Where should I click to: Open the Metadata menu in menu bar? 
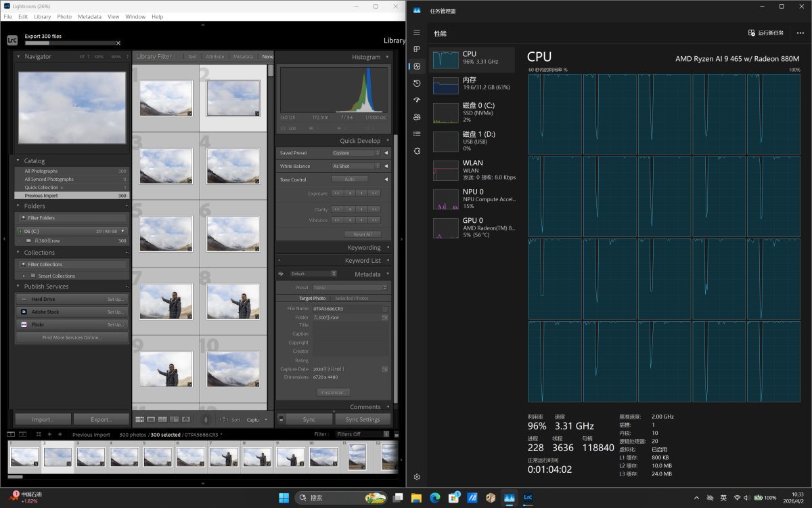point(89,16)
